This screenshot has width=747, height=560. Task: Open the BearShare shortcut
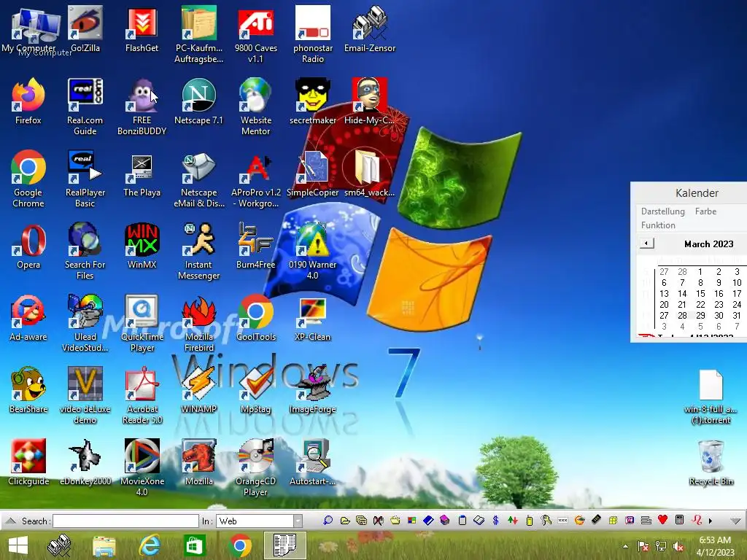click(28, 390)
